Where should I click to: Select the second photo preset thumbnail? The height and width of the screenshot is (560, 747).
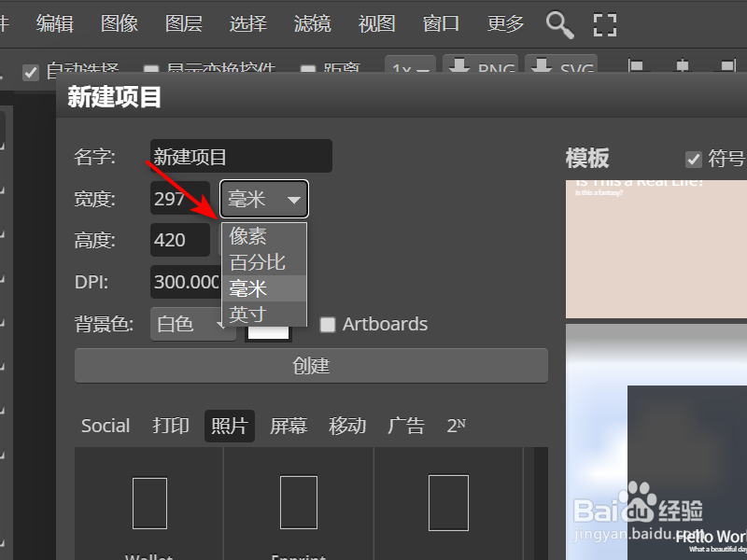[299, 503]
